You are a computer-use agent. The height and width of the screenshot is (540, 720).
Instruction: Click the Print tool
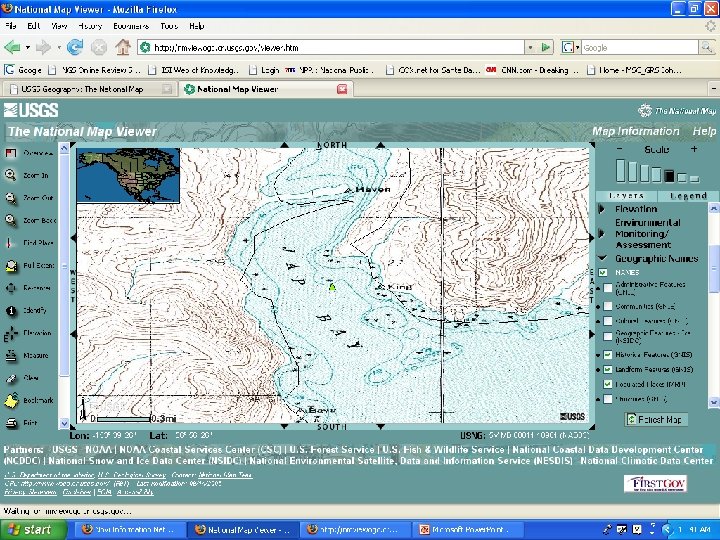pos(11,423)
